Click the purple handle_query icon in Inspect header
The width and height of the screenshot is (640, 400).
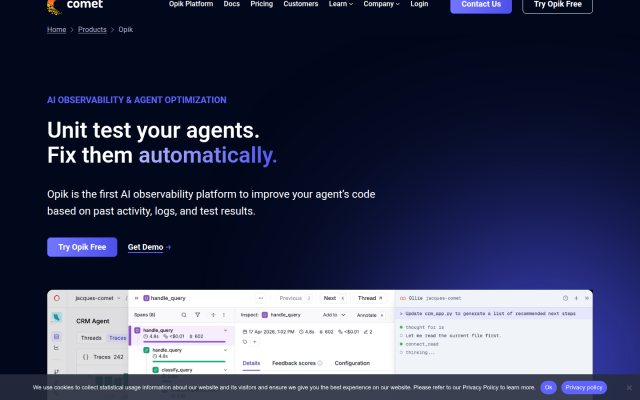[265, 315]
